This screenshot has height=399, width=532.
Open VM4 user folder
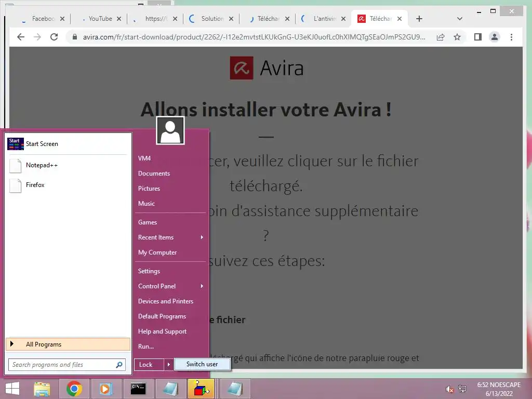coord(144,158)
